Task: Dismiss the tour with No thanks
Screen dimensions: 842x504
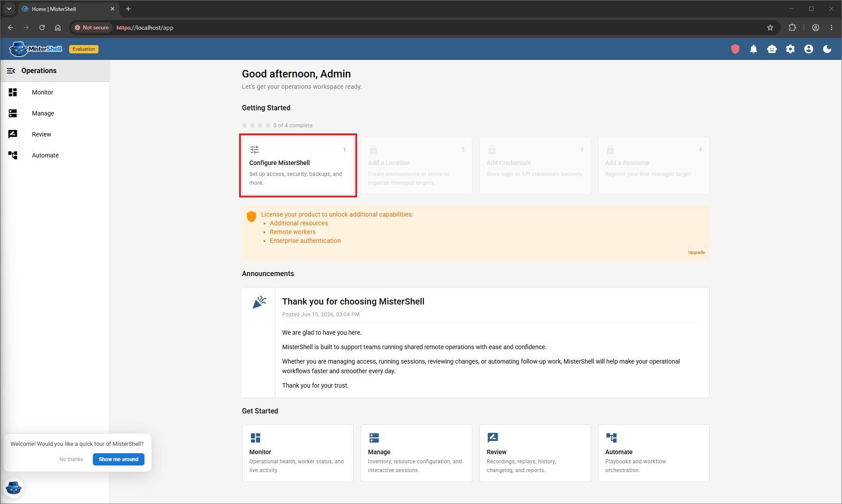Action: 71,459
